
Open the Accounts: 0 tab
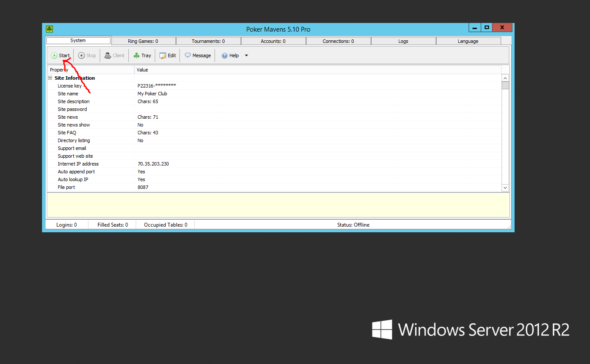(273, 41)
